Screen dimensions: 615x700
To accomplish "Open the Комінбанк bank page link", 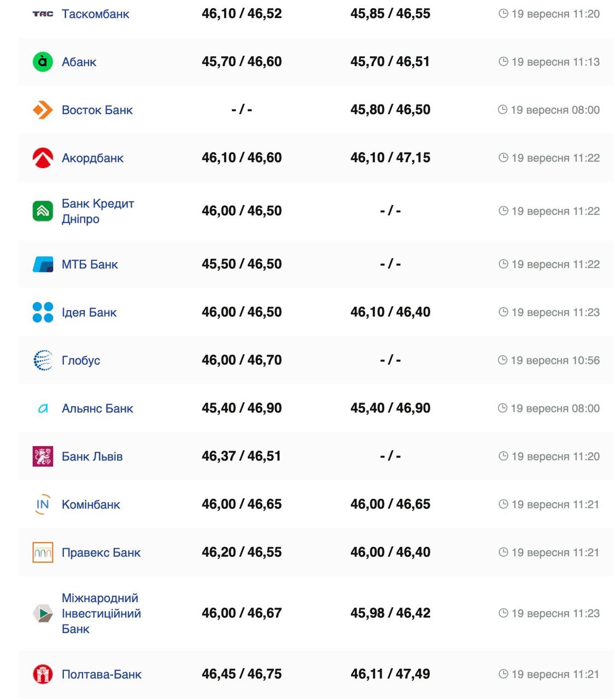I will (91, 504).
